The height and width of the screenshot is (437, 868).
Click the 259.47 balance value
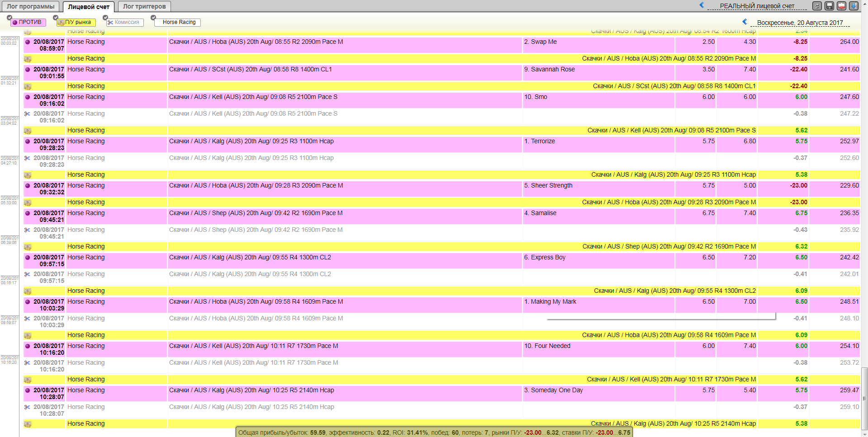click(x=849, y=390)
